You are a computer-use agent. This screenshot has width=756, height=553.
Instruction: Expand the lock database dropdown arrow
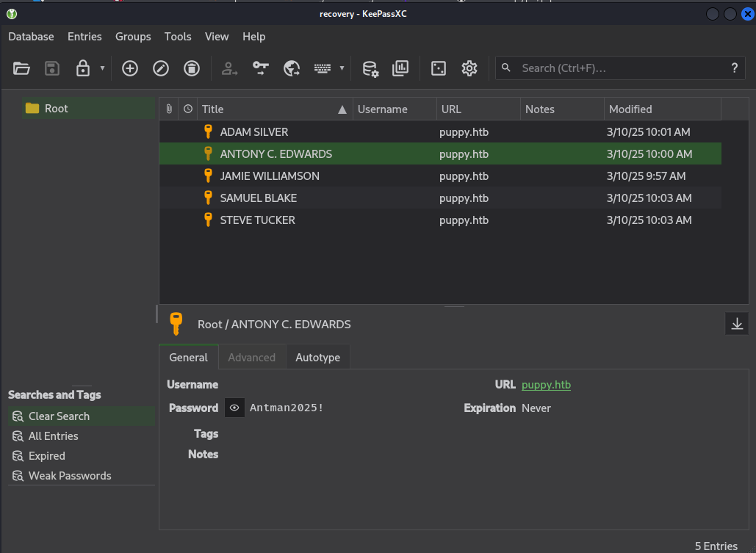click(x=102, y=68)
